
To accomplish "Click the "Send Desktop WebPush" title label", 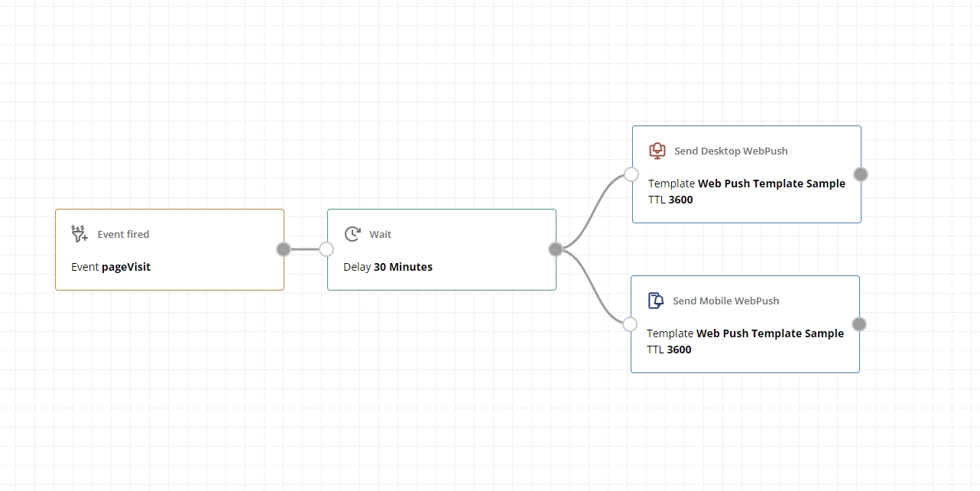I will point(731,151).
